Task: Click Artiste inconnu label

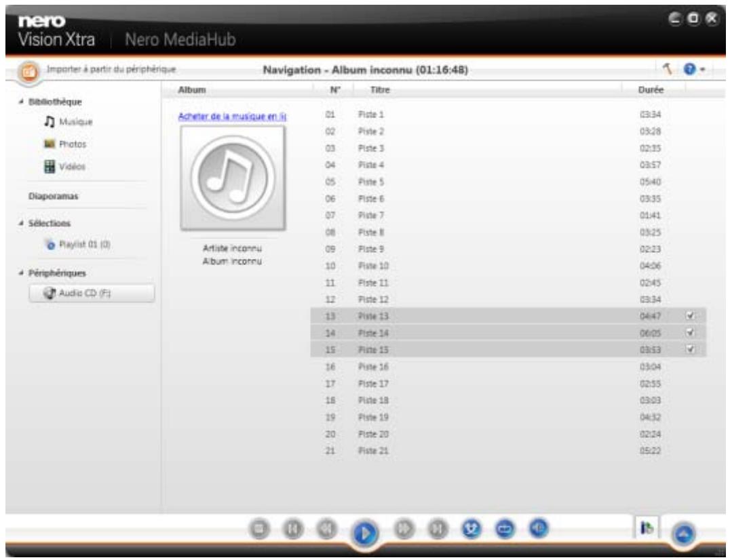Action: pos(232,248)
